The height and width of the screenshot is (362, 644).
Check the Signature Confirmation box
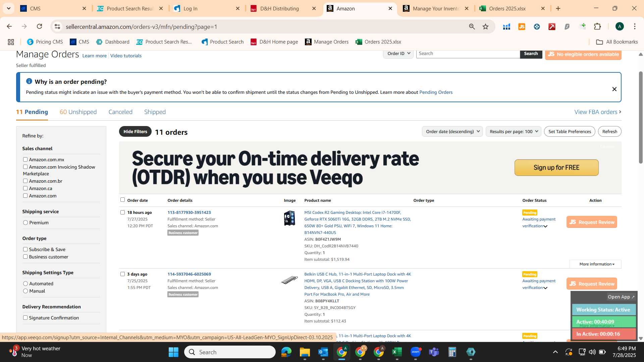pyautogui.click(x=25, y=318)
